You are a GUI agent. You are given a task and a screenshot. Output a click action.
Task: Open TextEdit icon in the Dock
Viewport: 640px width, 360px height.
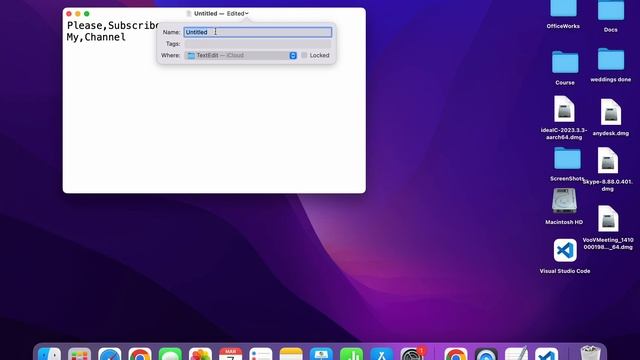coord(516,353)
